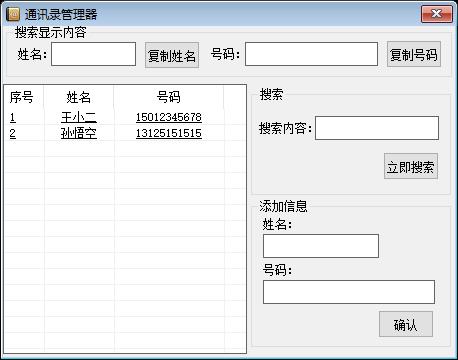The height and width of the screenshot is (360, 458).
Task: Focus the 号码 input under 添加信息
Action: (349, 292)
